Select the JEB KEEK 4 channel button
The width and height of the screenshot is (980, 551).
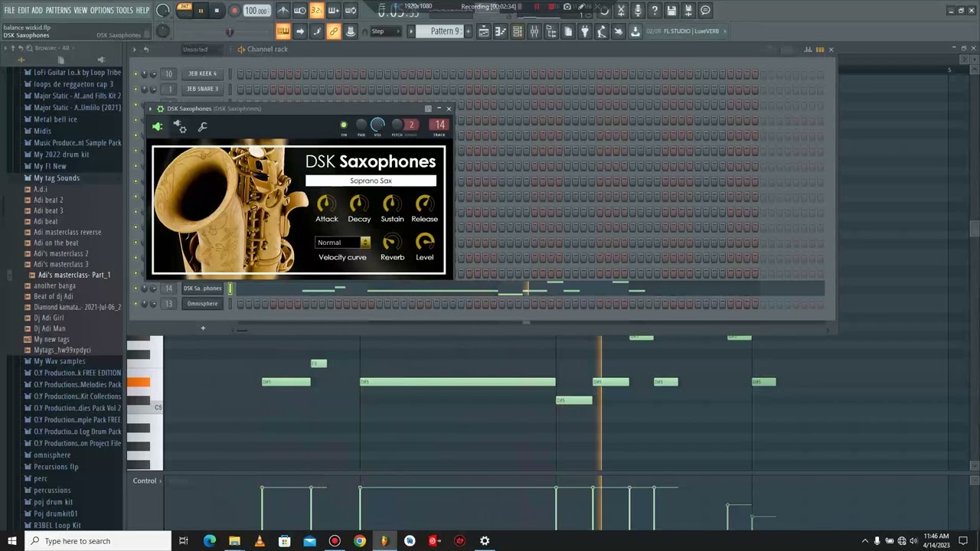click(202, 73)
